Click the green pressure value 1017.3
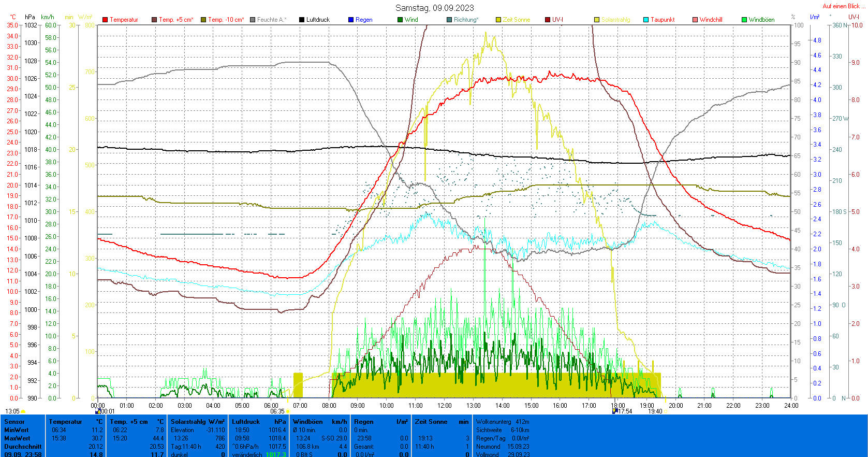This screenshot has width=868, height=457. [276, 454]
